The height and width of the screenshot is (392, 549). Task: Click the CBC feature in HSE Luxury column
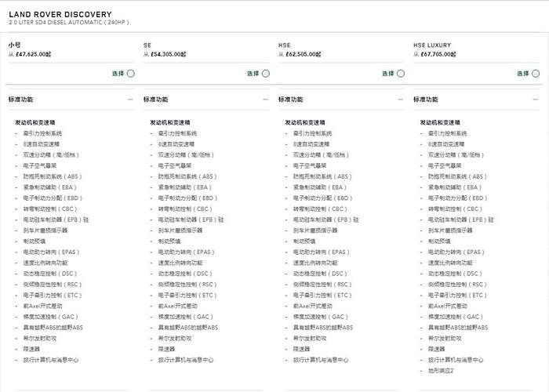coord(455,209)
